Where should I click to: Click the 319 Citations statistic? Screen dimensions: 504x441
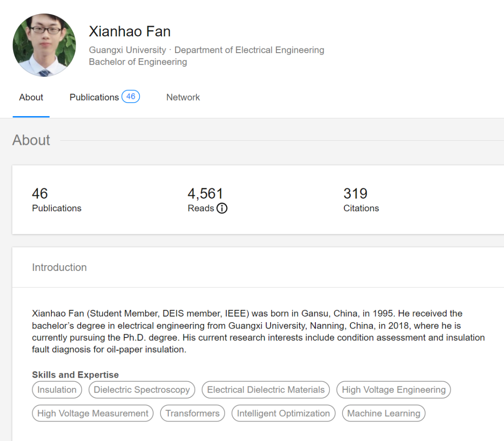(x=361, y=200)
